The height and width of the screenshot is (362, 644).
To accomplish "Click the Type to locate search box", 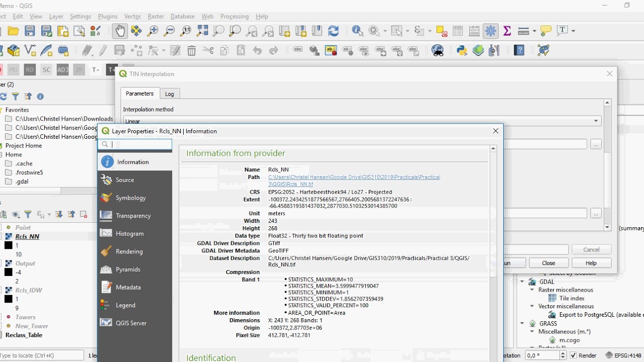I will pos(42,355).
